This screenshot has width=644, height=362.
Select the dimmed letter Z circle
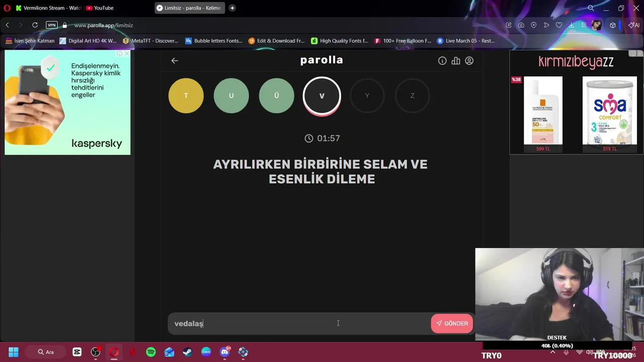click(x=413, y=96)
